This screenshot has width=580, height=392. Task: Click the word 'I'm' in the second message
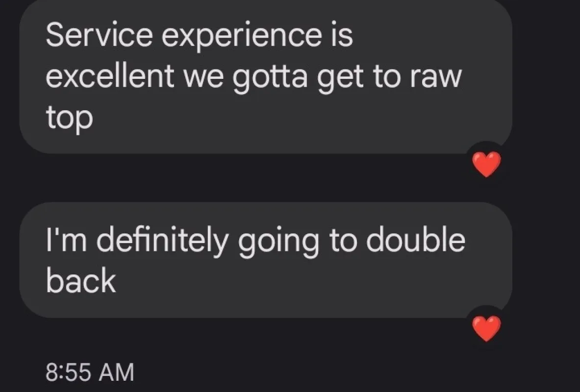(66, 240)
